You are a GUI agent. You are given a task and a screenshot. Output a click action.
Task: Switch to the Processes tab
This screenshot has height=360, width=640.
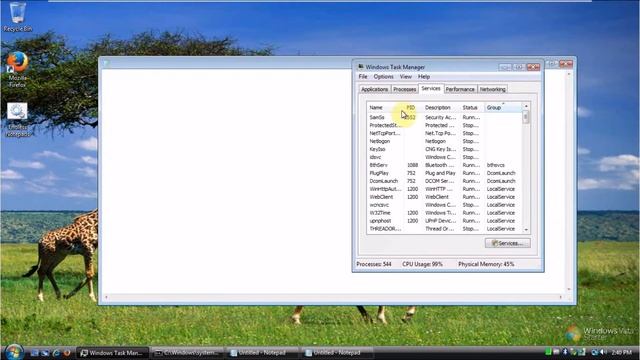point(404,89)
